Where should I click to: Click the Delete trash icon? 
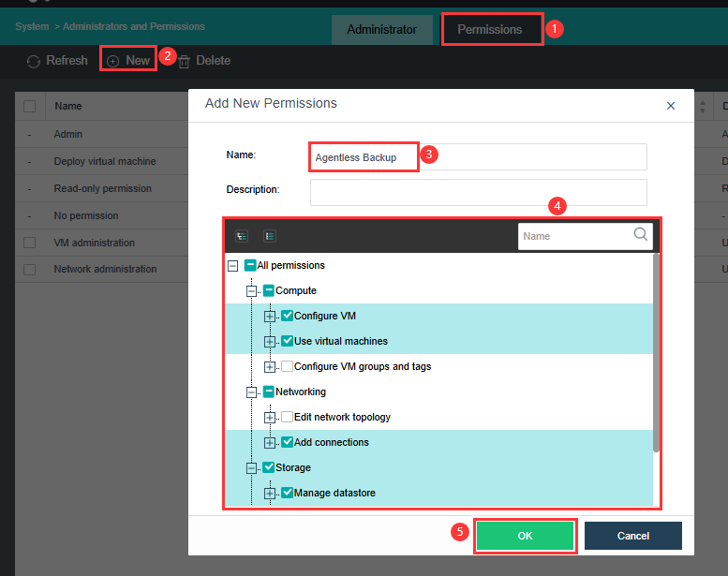click(185, 61)
